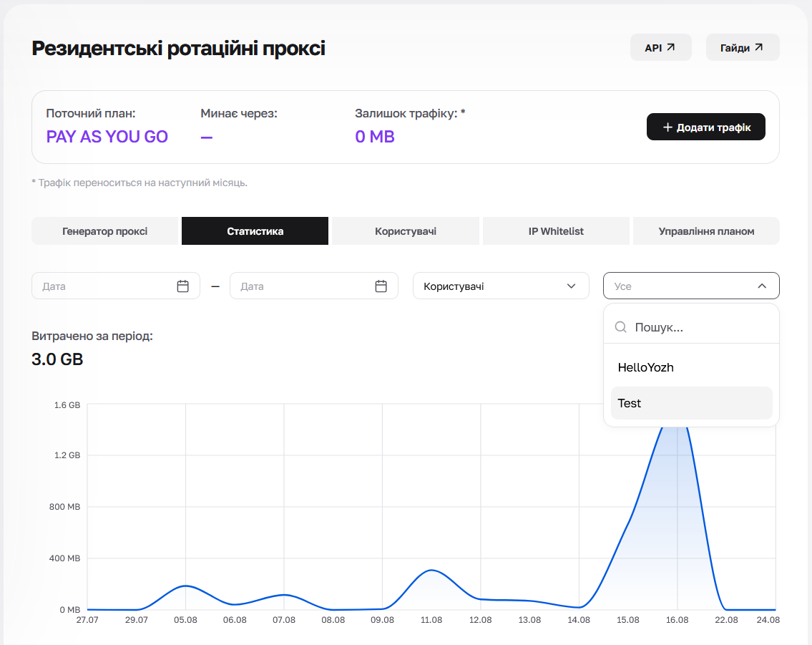Collapse the Усе dropdown chevron

[x=762, y=286]
